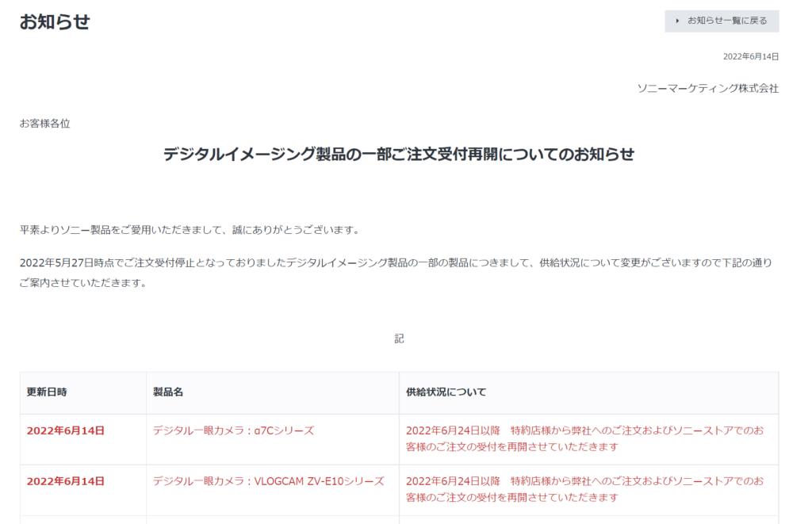Image resolution: width=812 pixels, height=524 pixels.
Task: Click the デジタルイメージング製品 announcement title
Action: [x=399, y=155]
